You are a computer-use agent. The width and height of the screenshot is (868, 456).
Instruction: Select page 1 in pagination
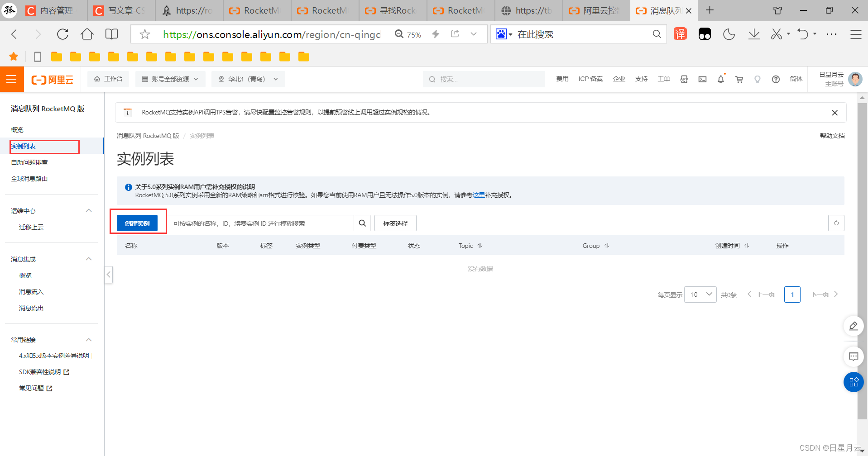click(792, 294)
